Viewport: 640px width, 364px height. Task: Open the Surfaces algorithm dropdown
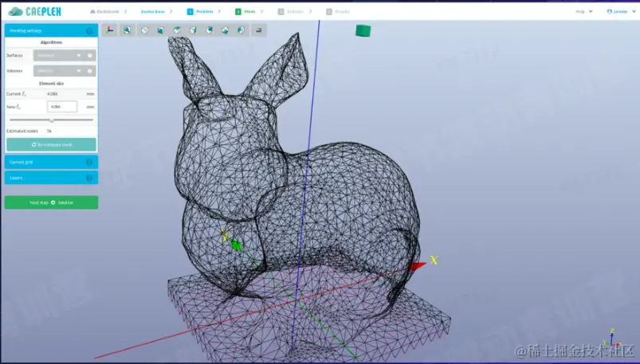(x=59, y=56)
